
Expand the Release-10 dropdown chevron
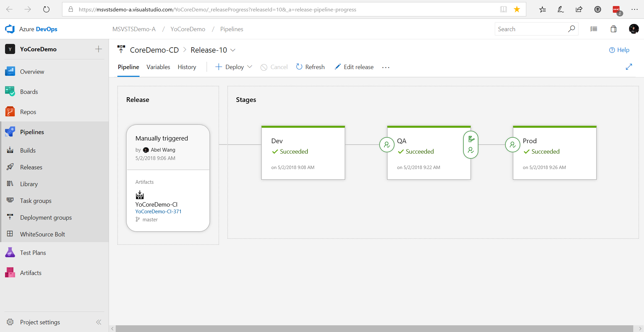pyautogui.click(x=233, y=50)
